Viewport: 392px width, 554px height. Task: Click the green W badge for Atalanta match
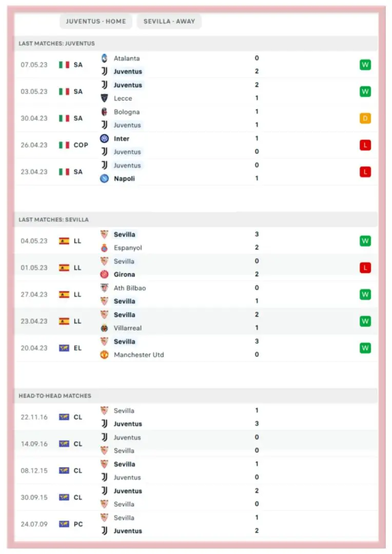coord(365,65)
